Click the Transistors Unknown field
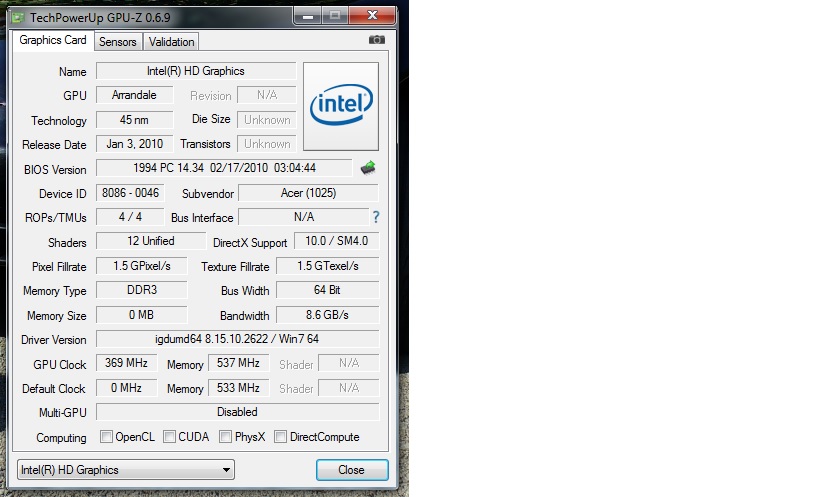The height and width of the screenshot is (497, 819). [x=267, y=144]
